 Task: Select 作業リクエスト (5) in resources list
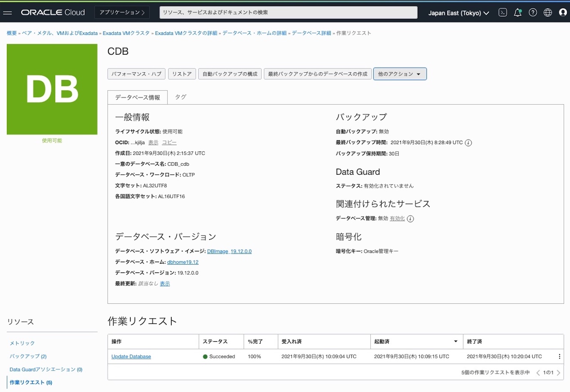tap(31, 383)
